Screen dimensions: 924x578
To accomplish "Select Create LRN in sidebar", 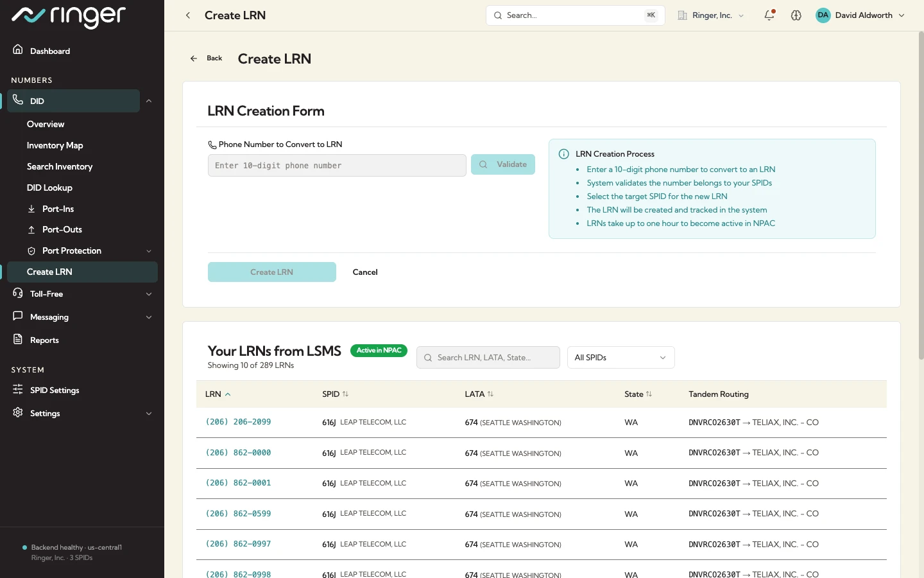I will point(82,272).
